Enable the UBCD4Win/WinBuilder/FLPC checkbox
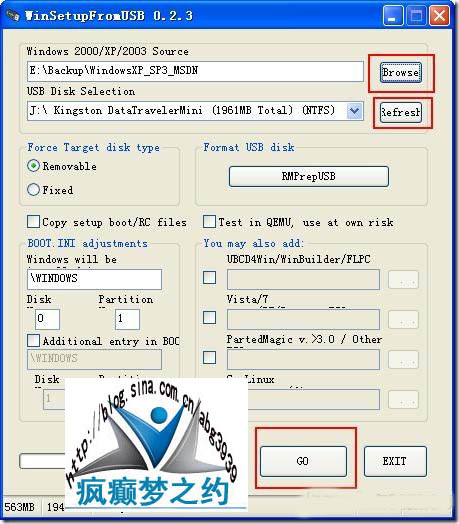Screen dimensions: 459x524 click(x=209, y=277)
